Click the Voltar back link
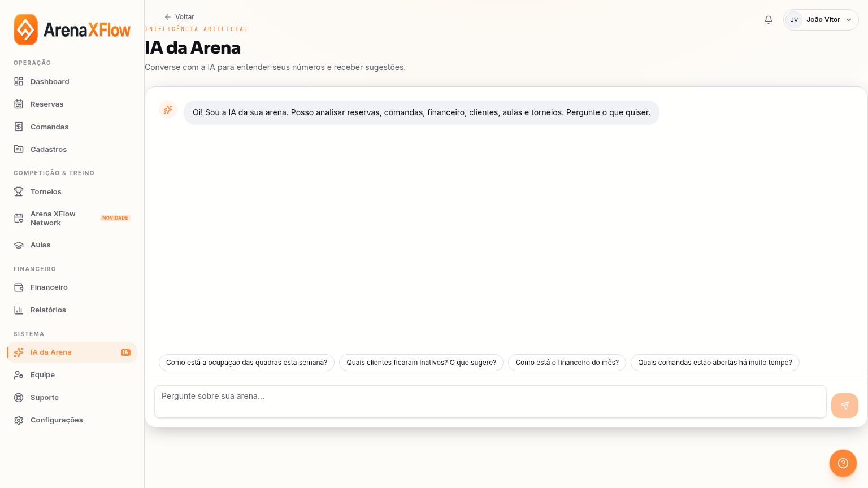 [179, 17]
